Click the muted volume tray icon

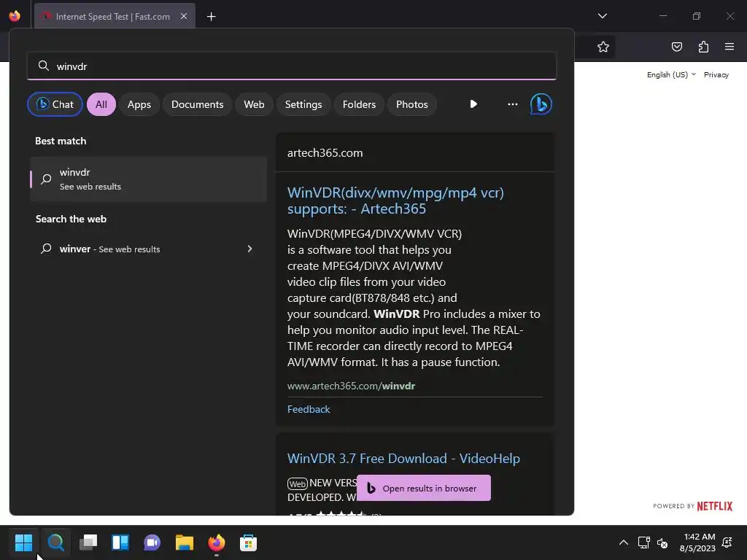[x=662, y=542]
